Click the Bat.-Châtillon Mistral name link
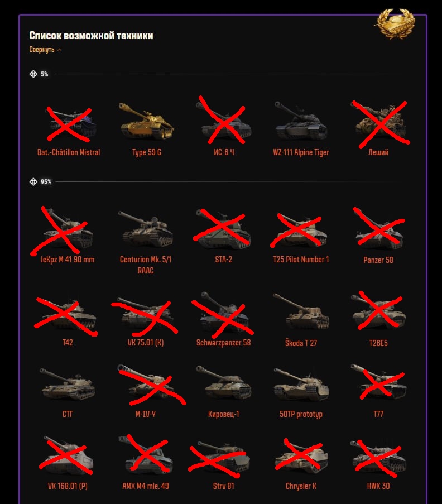 click(69, 152)
